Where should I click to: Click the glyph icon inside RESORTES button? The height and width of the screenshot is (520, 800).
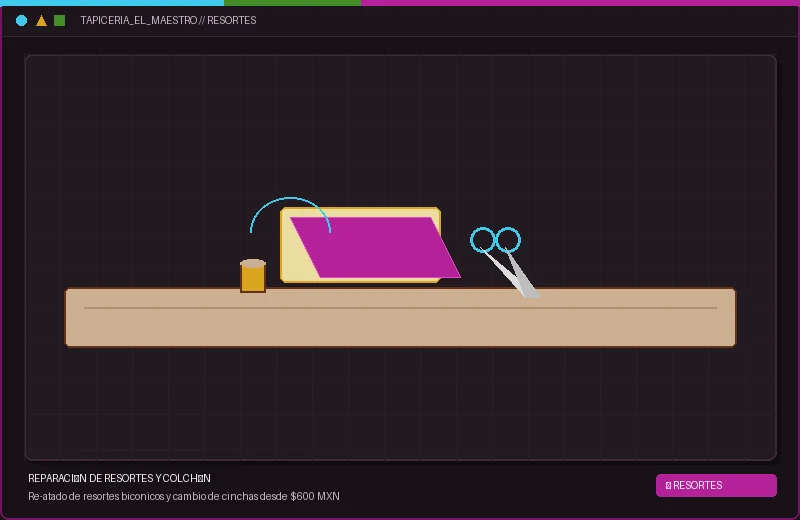pos(668,486)
